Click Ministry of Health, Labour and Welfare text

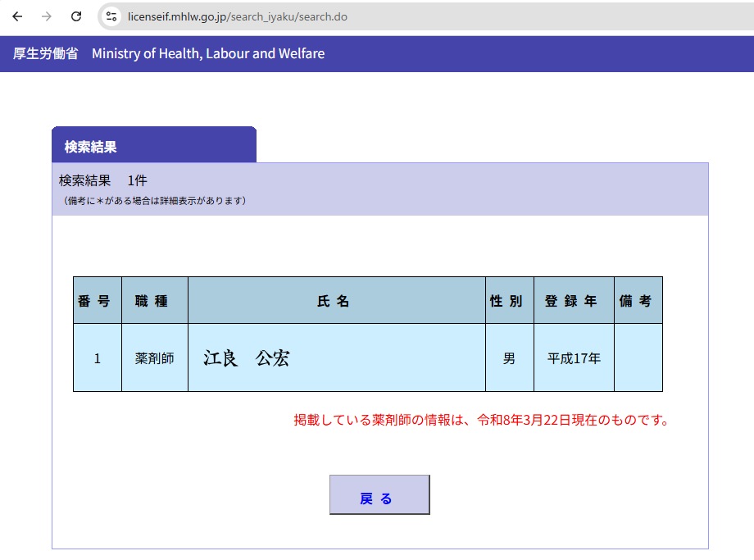(x=208, y=54)
